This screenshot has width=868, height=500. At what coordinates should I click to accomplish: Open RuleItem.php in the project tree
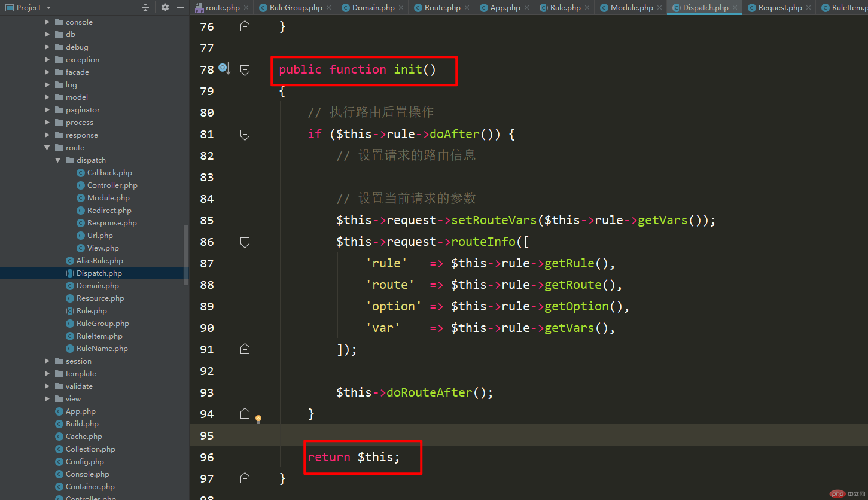point(95,336)
